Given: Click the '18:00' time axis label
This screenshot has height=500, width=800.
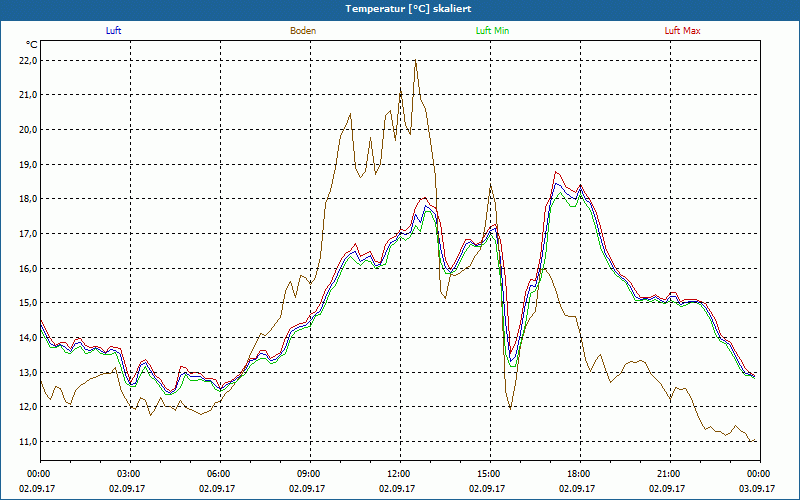Looking at the screenshot, I should 580,473.
